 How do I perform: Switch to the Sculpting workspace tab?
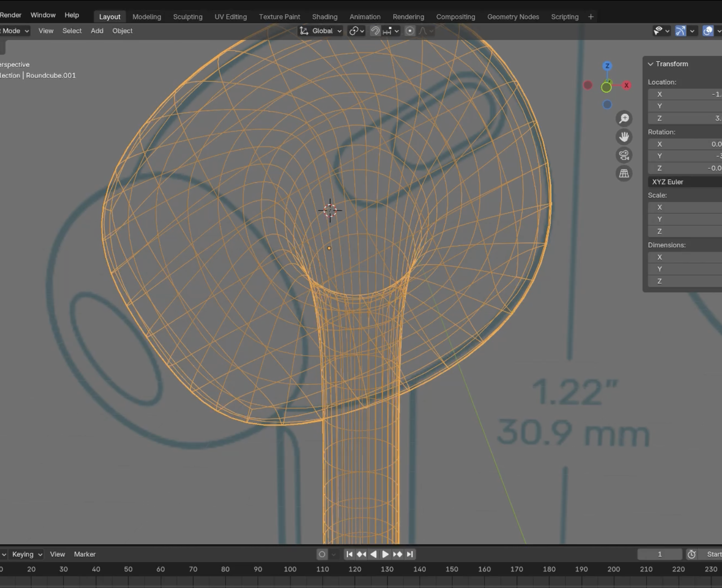point(188,17)
